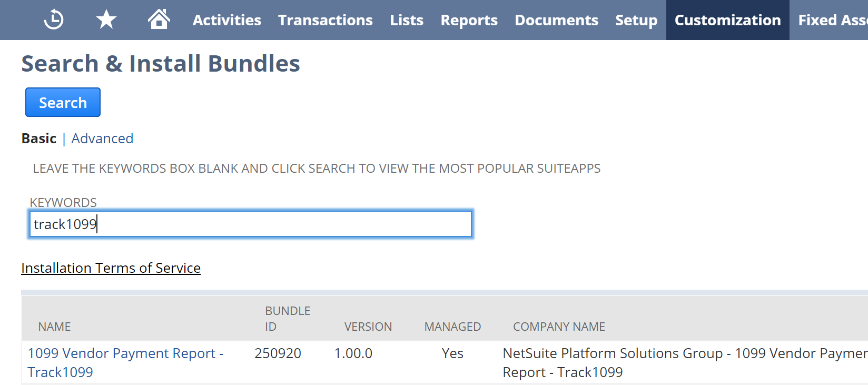Screen dimensions: 868x385
Task: Open the Lists menu
Action: [x=407, y=20]
